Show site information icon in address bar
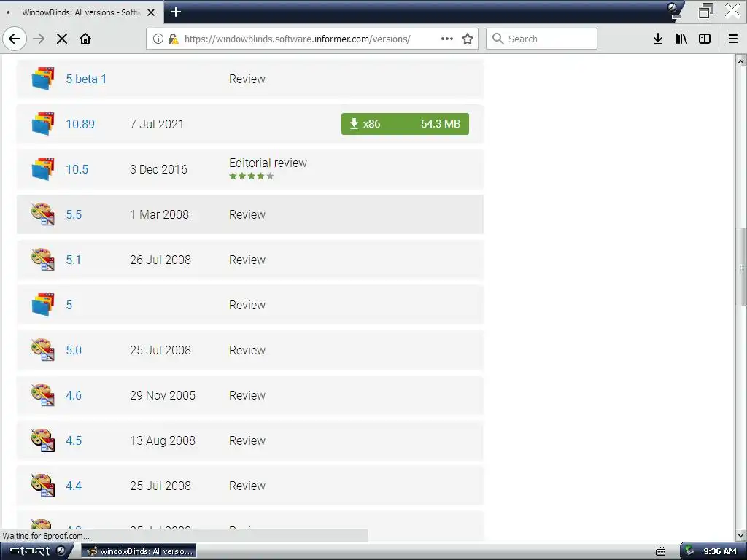The image size is (747, 560). tap(158, 39)
